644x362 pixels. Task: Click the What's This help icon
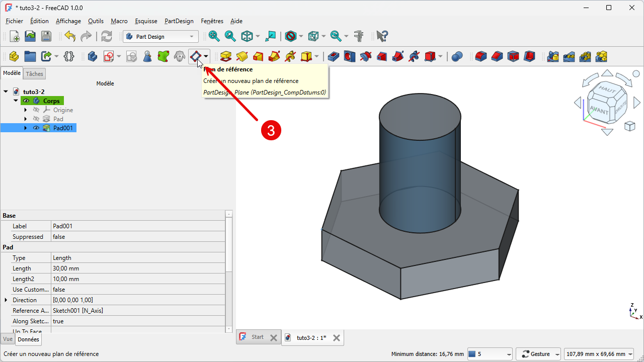click(x=382, y=36)
